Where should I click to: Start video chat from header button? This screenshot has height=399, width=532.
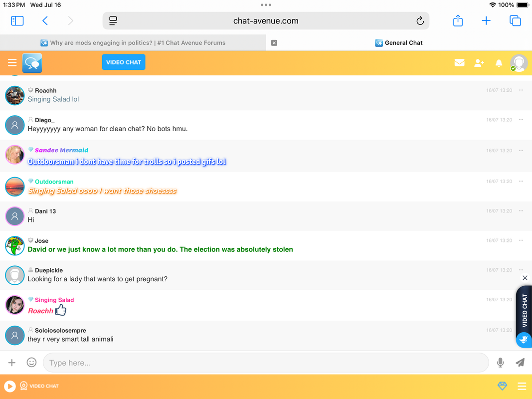pyautogui.click(x=124, y=62)
